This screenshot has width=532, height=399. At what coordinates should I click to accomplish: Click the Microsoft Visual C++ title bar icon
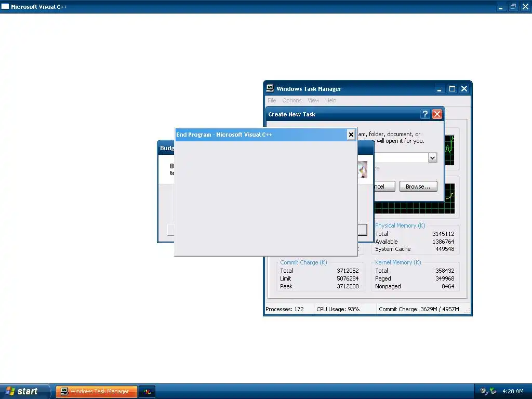5,6
